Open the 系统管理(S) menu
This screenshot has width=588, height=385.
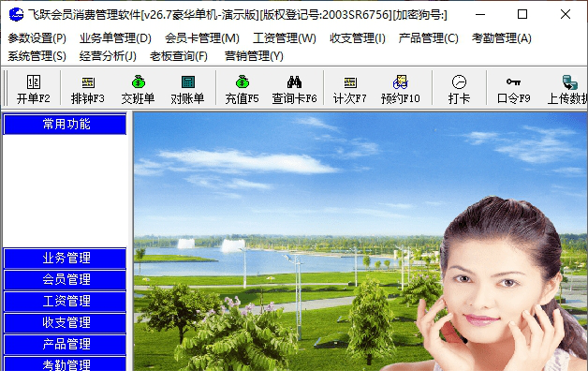pyautogui.click(x=37, y=56)
